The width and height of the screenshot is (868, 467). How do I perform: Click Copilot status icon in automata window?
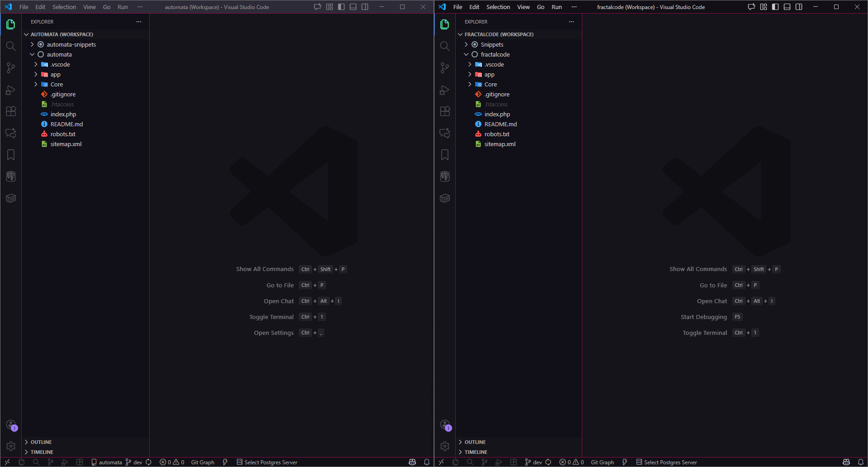point(412,462)
